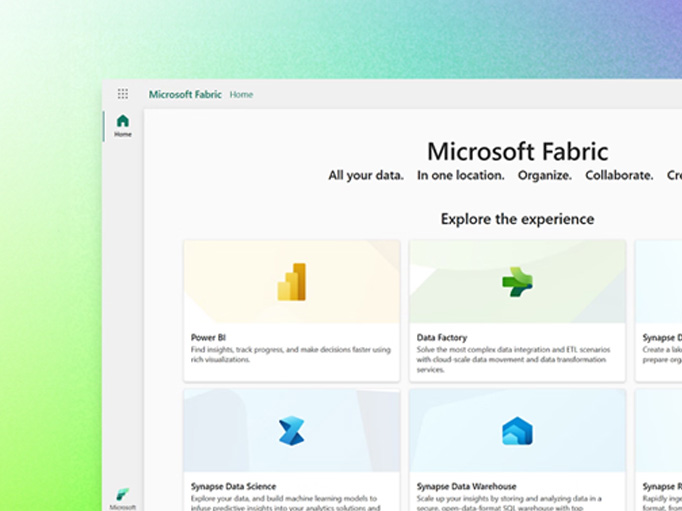Click the Synapse Data Warehouse description text
Screen dimensions: 682x511
[x=510, y=503]
